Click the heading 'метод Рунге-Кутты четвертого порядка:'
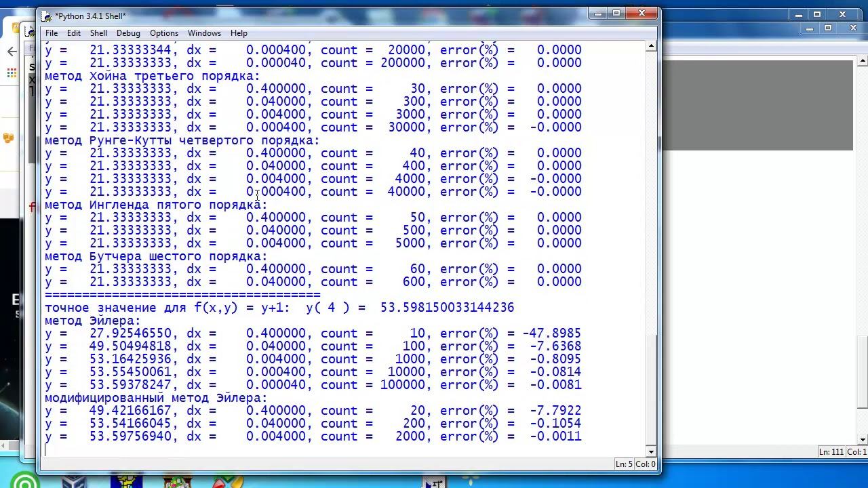868x488 pixels. (x=182, y=140)
